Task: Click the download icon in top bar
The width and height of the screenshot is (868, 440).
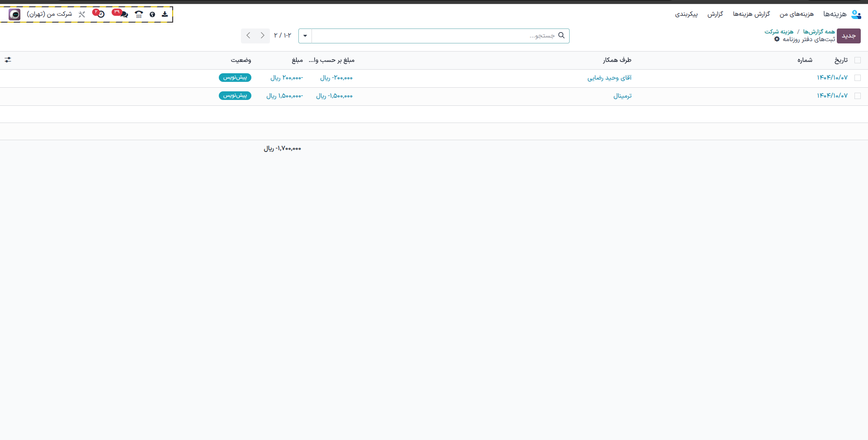Action: (x=165, y=14)
